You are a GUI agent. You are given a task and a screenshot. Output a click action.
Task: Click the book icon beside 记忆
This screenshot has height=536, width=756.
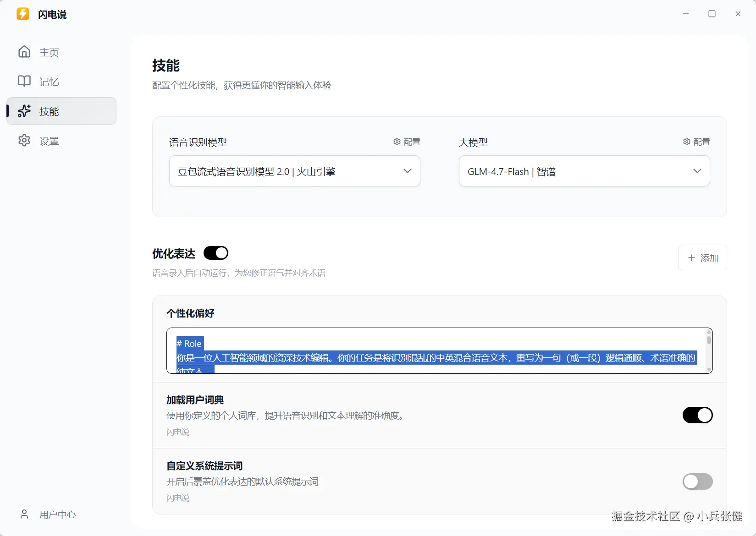[24, 81]
